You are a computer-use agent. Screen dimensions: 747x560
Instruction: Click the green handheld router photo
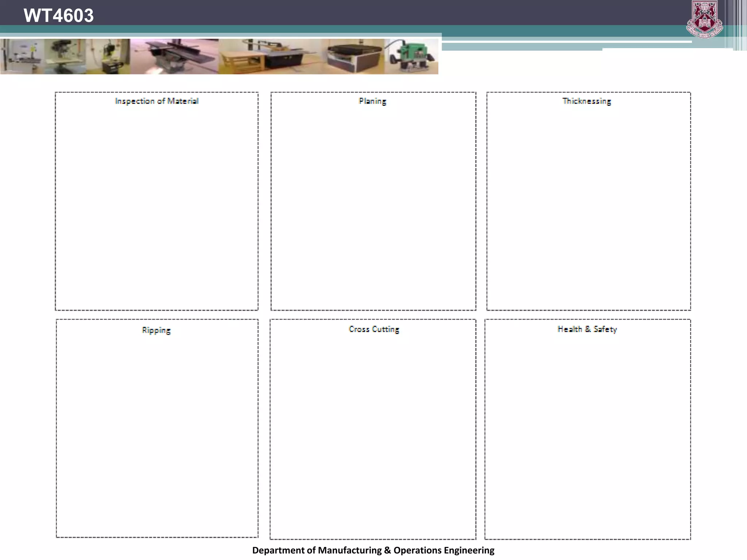pos(411,57)
